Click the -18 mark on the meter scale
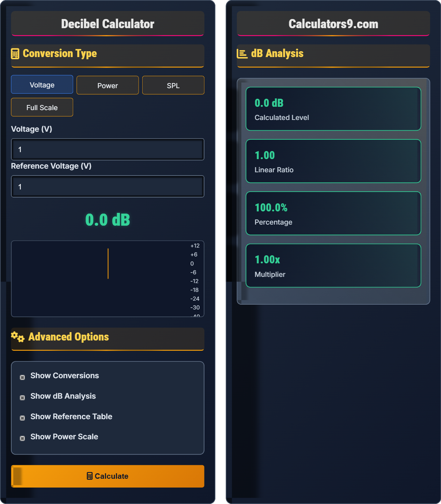 195,290
